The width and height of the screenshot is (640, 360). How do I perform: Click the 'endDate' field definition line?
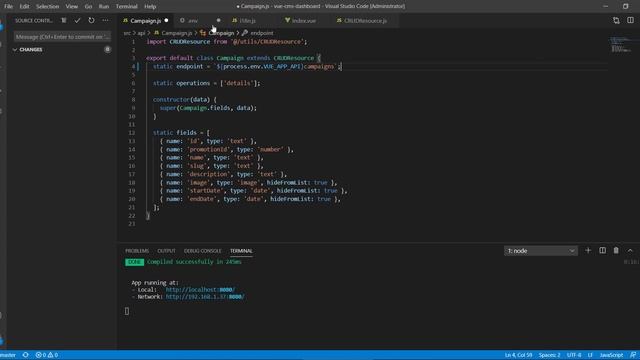[250, 199]
